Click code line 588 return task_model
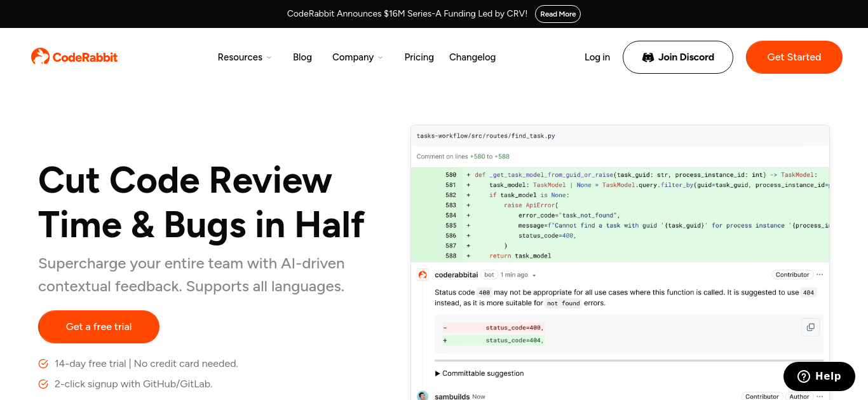Viewport: 868px width, 400px height. pyautogui.click(x=620, y=256)
